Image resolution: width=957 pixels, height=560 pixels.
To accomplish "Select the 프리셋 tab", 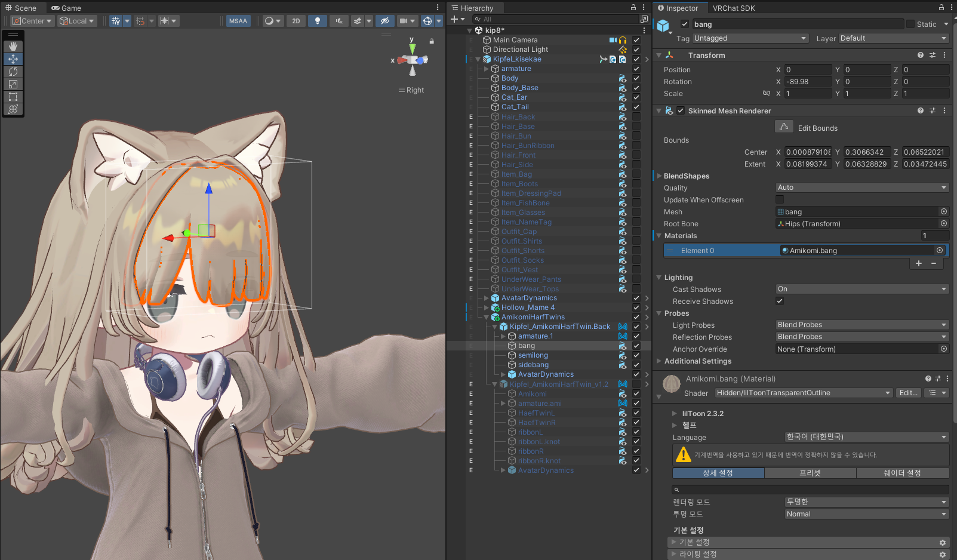I will click(x=810, y=473).
